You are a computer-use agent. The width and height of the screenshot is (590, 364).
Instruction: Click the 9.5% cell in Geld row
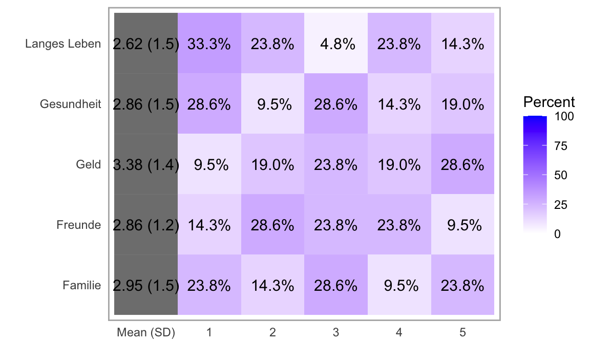[x=209, y=165]
